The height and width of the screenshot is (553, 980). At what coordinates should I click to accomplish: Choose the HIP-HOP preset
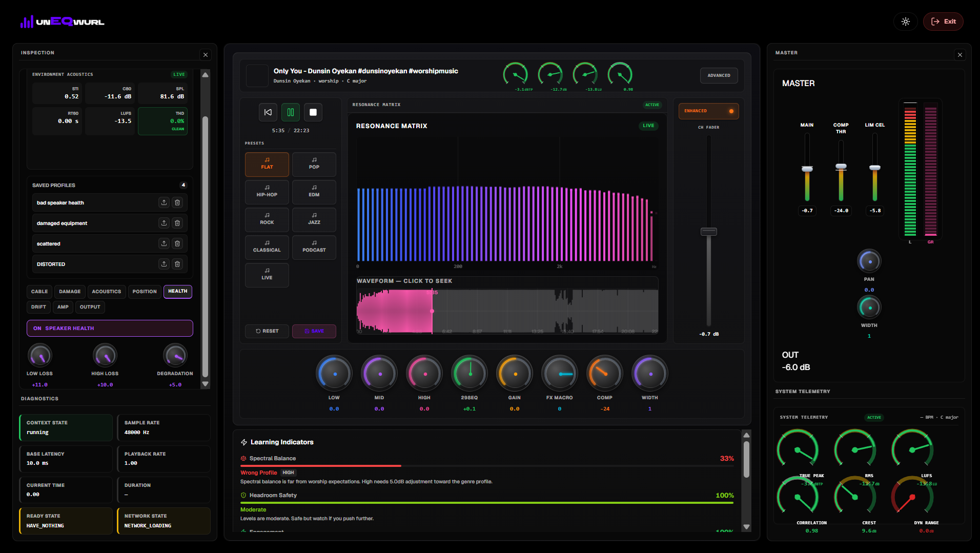pyautogui.click(x=267, y=192)
